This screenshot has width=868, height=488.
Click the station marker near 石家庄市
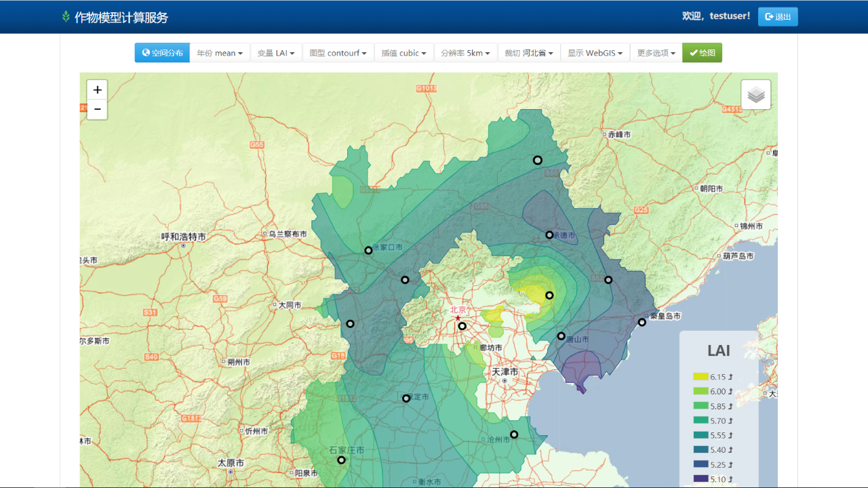coord(341,460)
